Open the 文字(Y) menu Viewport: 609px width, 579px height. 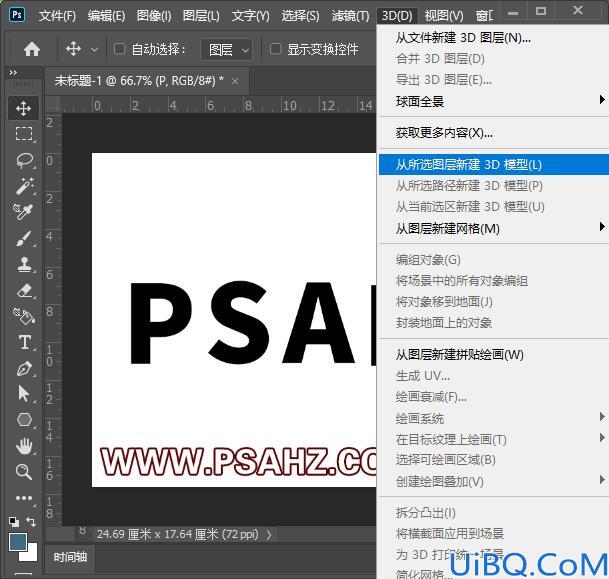tap(251, 16)
